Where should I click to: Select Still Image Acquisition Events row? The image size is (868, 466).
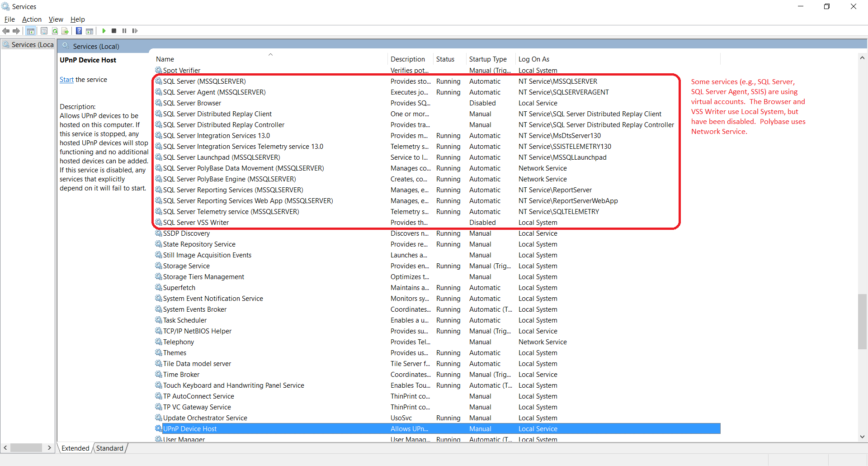point(437,255)
